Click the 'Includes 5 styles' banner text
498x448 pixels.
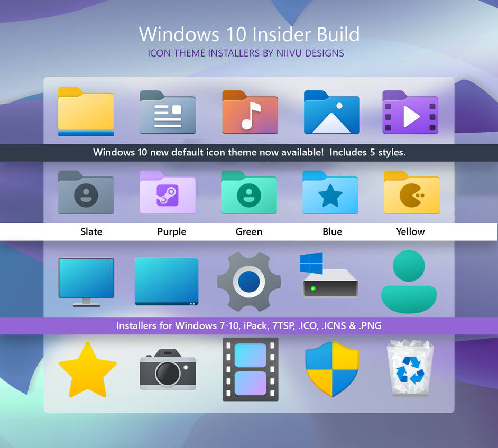pos(367,152)
